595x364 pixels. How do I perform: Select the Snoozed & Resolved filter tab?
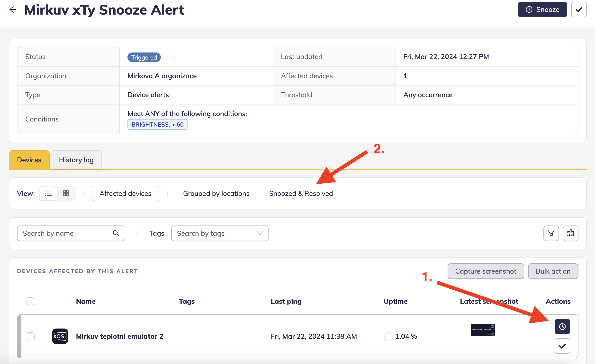tap(301, 193)
